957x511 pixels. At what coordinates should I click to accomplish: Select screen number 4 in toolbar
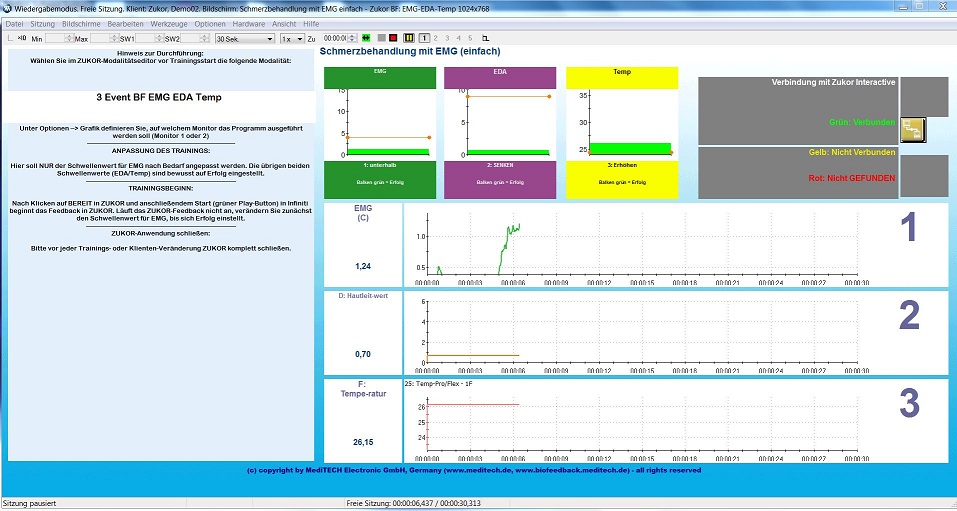click(x=459, y=38)
